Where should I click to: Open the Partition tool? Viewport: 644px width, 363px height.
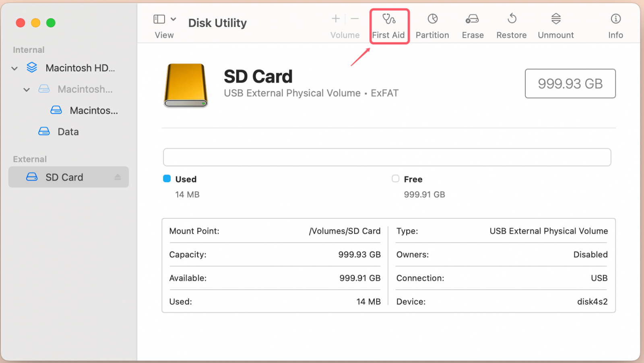click(x=432, y=26)
